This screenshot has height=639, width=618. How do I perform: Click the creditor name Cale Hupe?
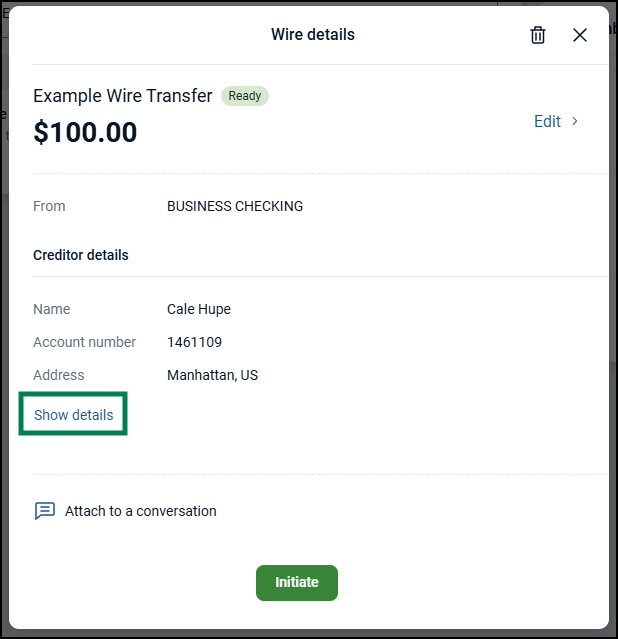point(199,309)
